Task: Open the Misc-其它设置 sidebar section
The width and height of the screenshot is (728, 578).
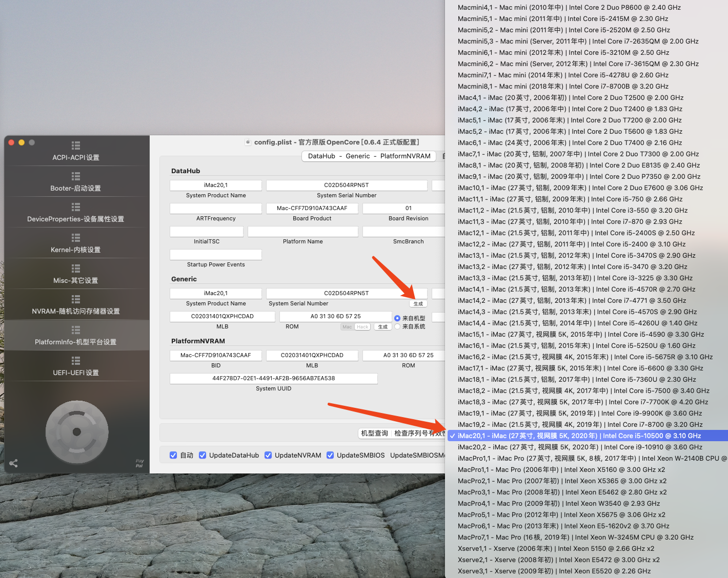Action: pos(76,274)
